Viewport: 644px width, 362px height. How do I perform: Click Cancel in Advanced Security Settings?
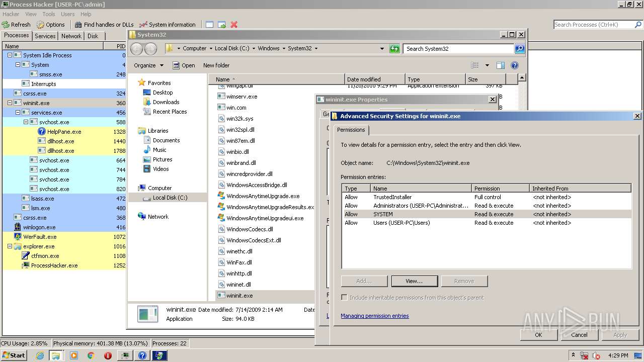tap(579, 335)
